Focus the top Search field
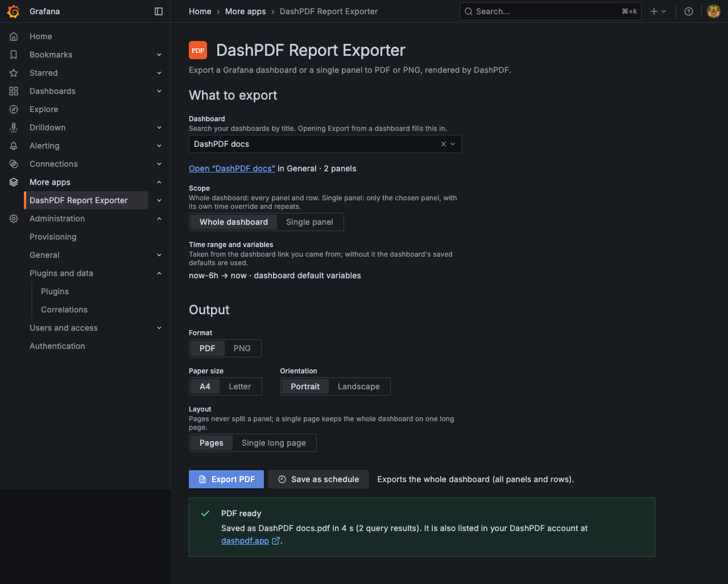Image resolution: width=728 pixels, height=584 pixels. [x=551, y=11]
